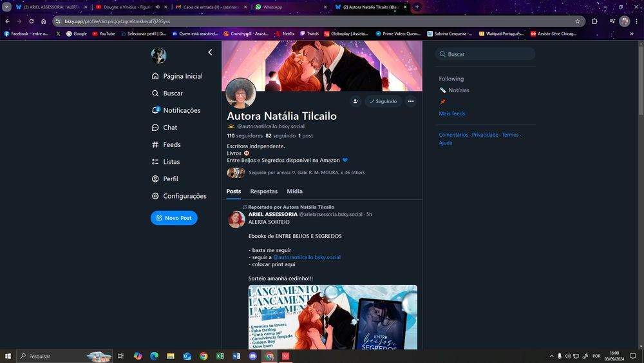Go to Feeds in the sidebar
The image size is (644, 363).
[166, 144]
